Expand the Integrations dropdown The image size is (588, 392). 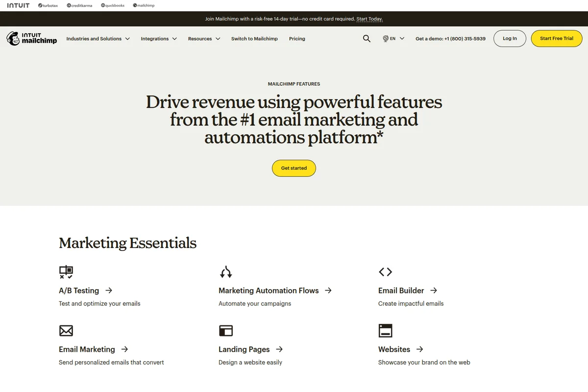click(x=158, y=38)
